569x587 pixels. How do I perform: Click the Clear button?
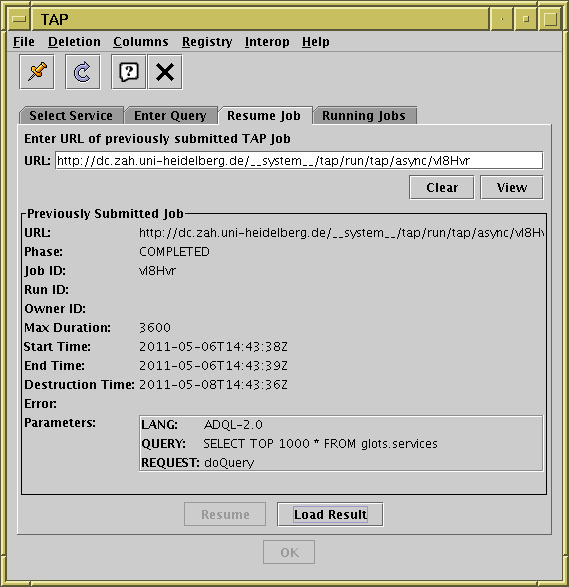[x=442, y=187]
